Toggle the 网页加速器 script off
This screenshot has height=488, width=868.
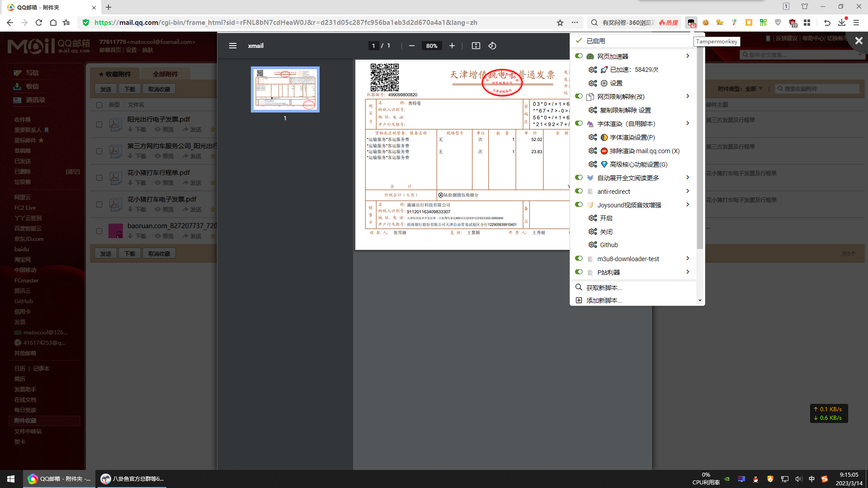coord(579,56)
